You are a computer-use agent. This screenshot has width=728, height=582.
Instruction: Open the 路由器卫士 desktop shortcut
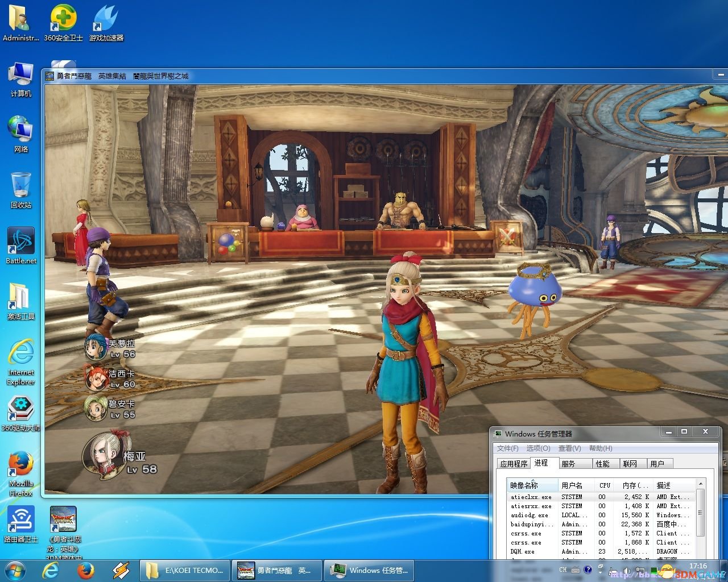[x=20, y=525]
